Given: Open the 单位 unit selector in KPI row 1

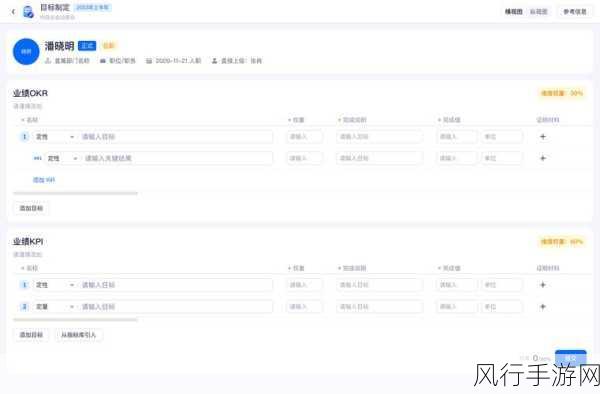Looking at the screenshot, I should tap(502, 285).
